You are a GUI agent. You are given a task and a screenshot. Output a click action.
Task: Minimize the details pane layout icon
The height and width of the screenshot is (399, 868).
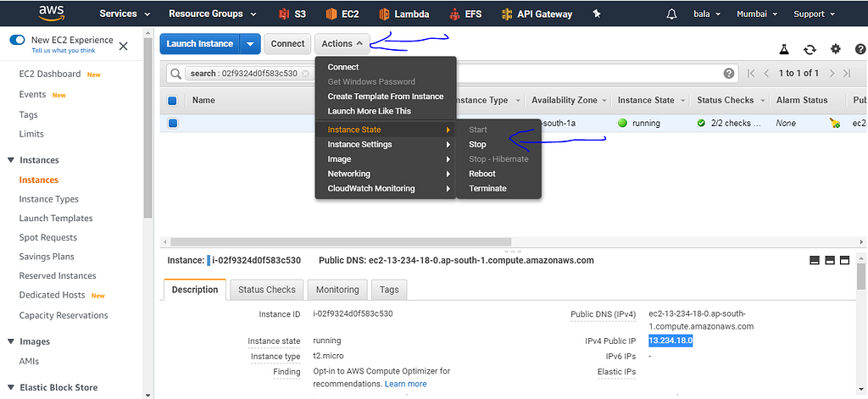pos(815,260)
